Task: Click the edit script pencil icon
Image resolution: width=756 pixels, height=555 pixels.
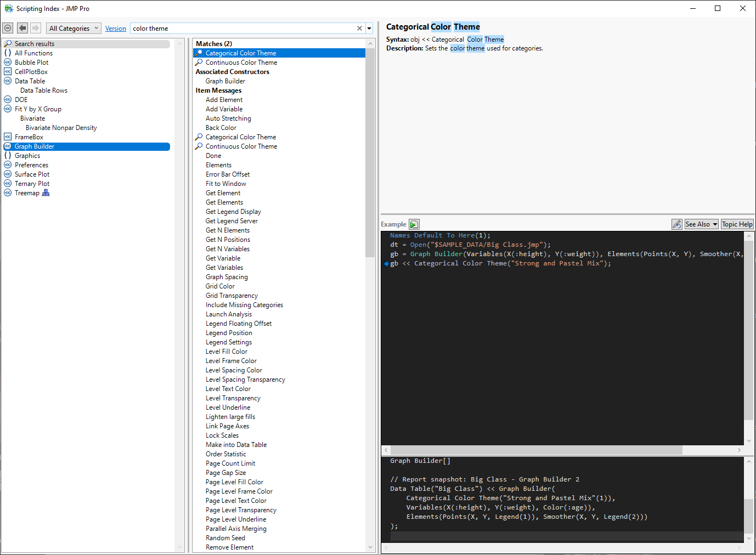Action: coord(677,224)
